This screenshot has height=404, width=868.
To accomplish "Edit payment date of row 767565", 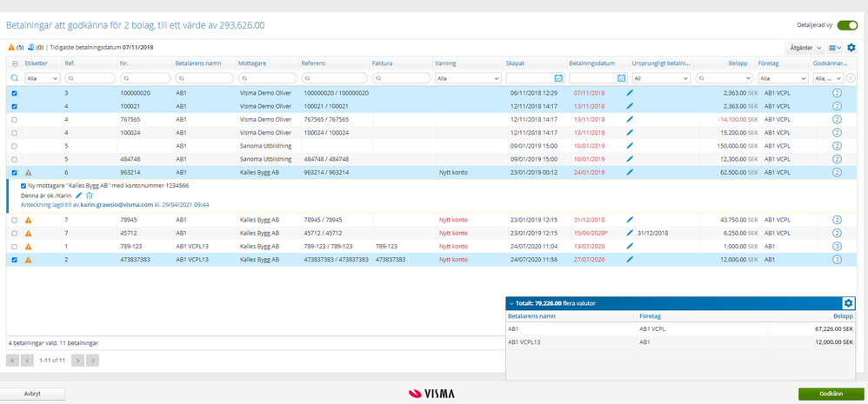I will [629, 119].
